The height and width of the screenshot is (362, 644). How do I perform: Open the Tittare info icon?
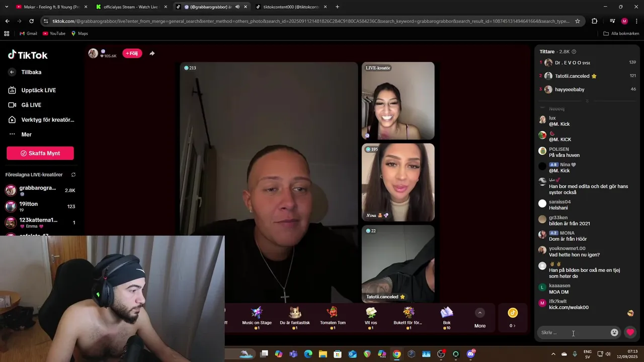(574, 52)
